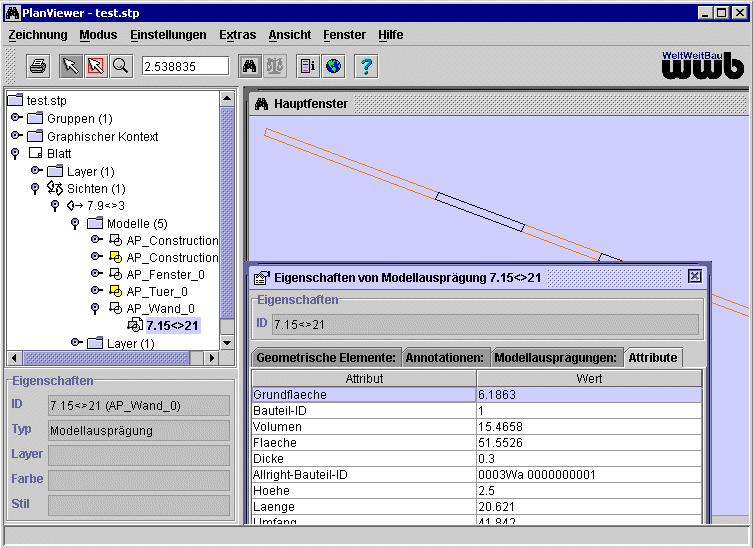Click the 7.9<>3 view arrow icon
Viewport: 753px width, 548px height.
(x=75, y=206)
